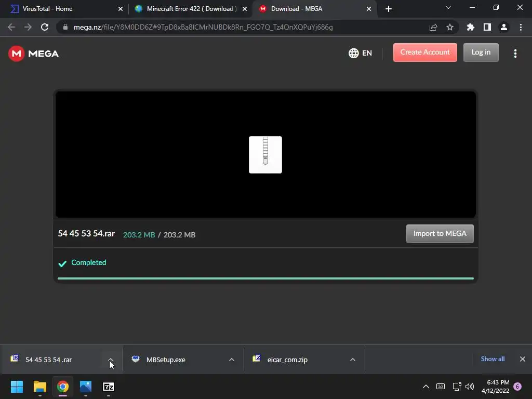Open downloaded 54 45 53 54 .rar file
The width and height of the screenshot is (532, 399).
tap(48, 360)
